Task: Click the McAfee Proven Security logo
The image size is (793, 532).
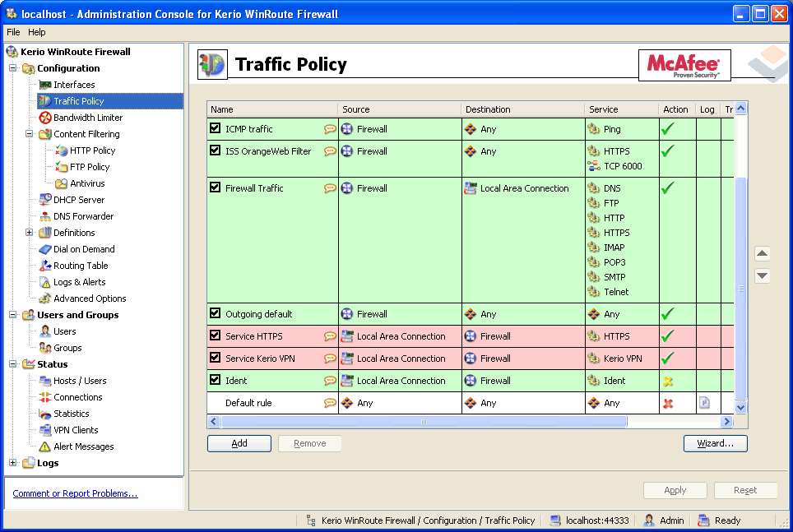Action: pos(684,65)
